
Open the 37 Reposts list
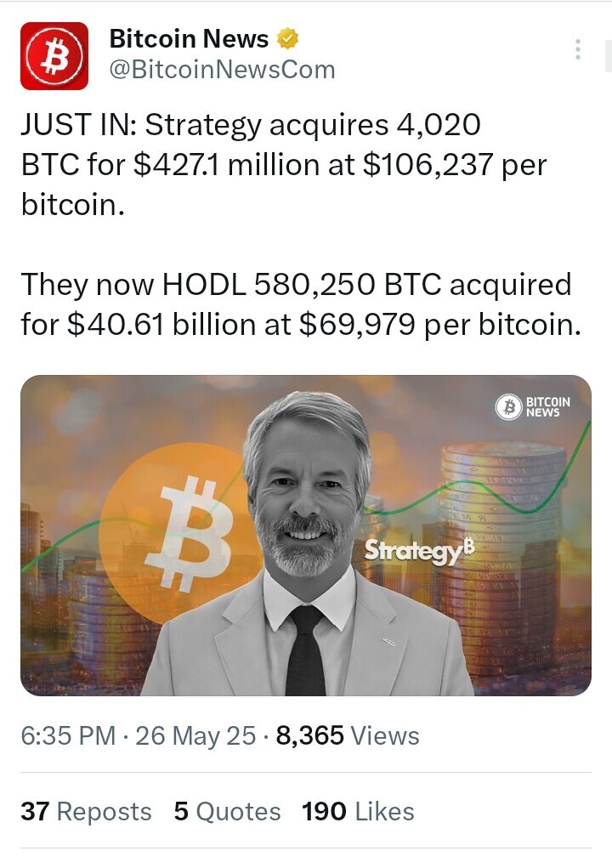(x=86, y=812)
